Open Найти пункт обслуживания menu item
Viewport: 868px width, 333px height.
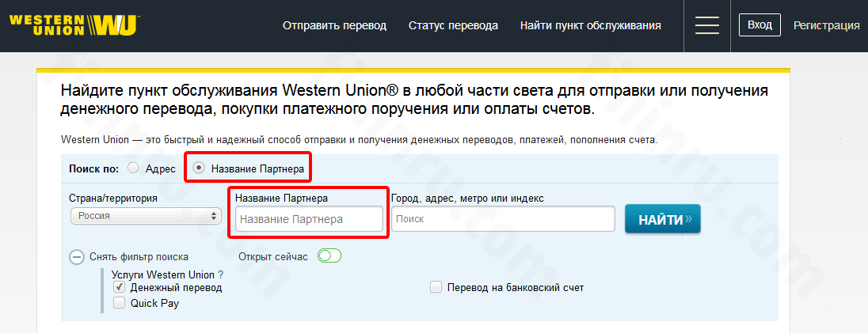pyautogui.click(x=591, y=25)
